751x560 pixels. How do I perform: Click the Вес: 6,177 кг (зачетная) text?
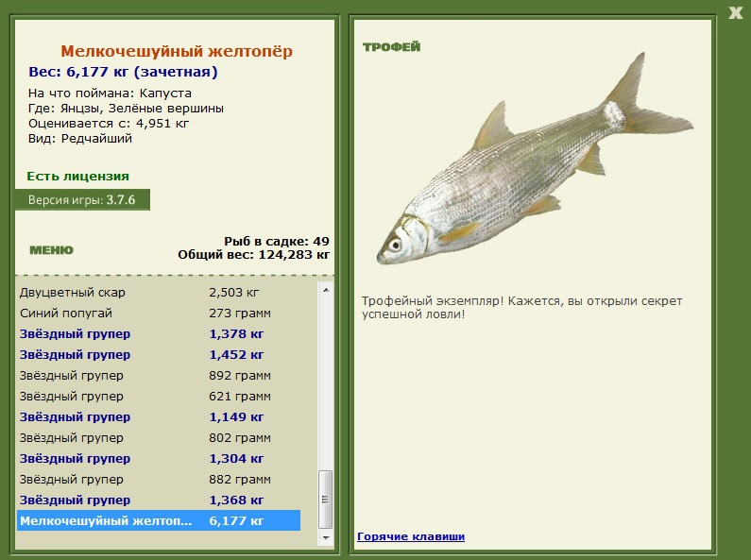click(123, 72)
